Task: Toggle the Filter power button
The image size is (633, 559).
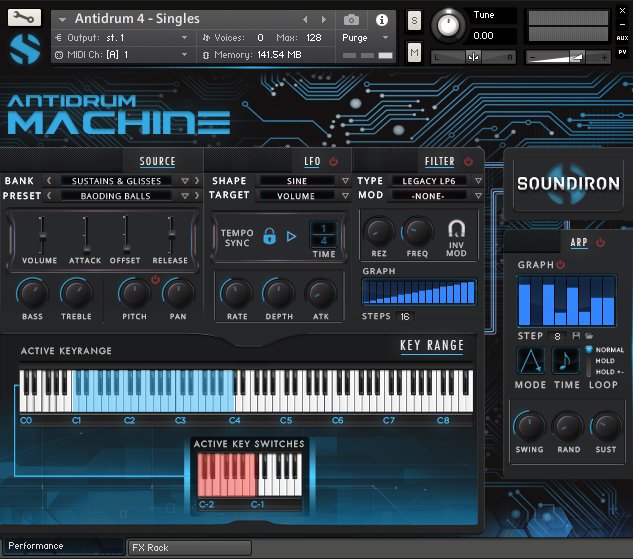Action: click(x=469, y=161)
